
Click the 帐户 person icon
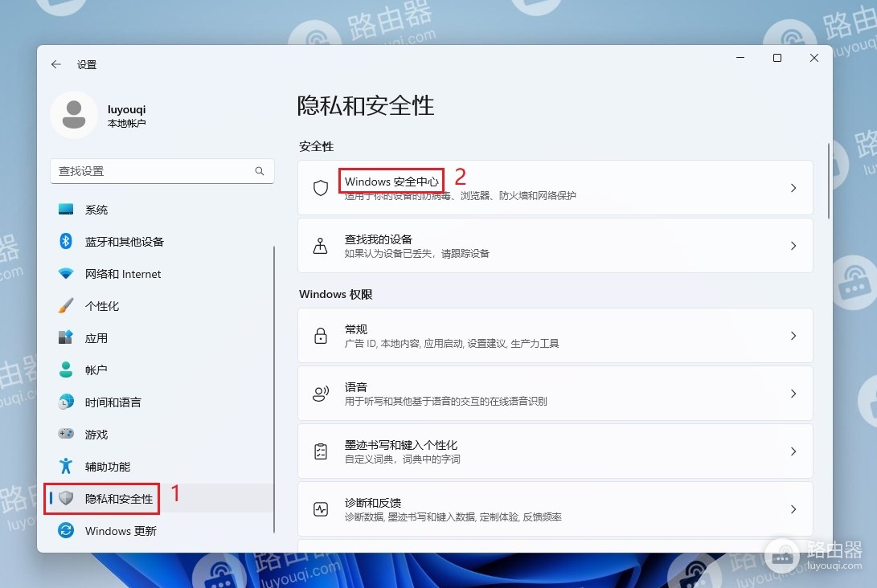coord(66,370)
